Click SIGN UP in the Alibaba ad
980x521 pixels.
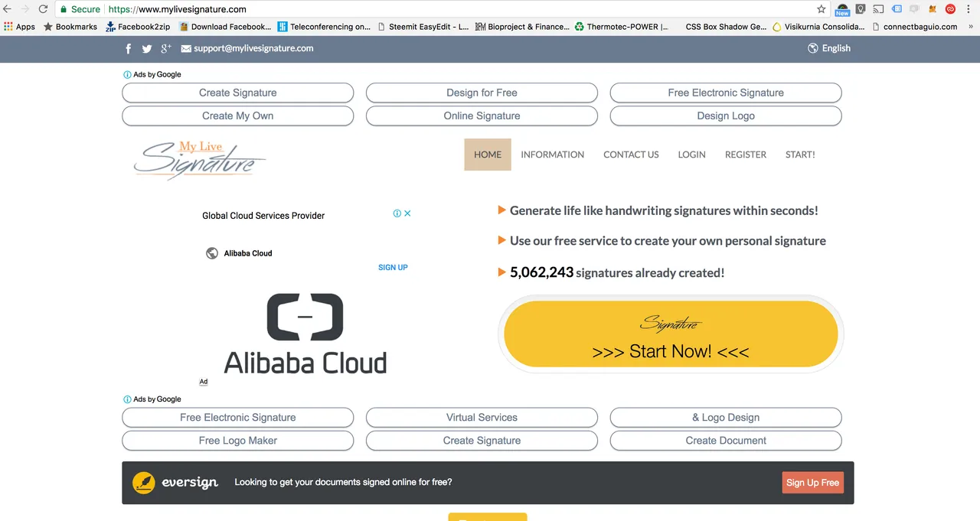click(393, 267)
